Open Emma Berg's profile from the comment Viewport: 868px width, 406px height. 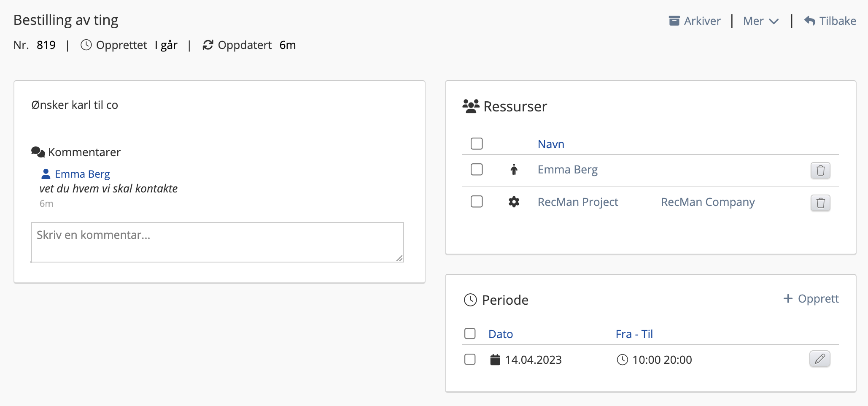tap(82, 174)
